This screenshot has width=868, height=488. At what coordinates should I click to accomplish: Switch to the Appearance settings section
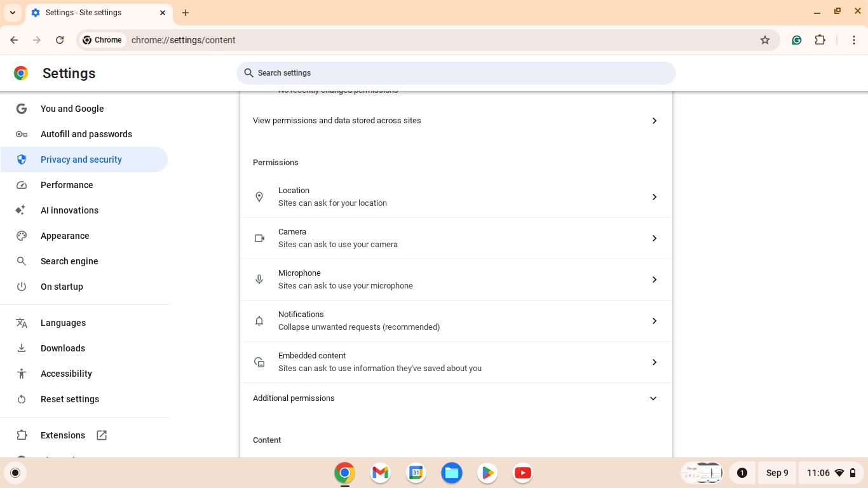click(x=65, y=236)
